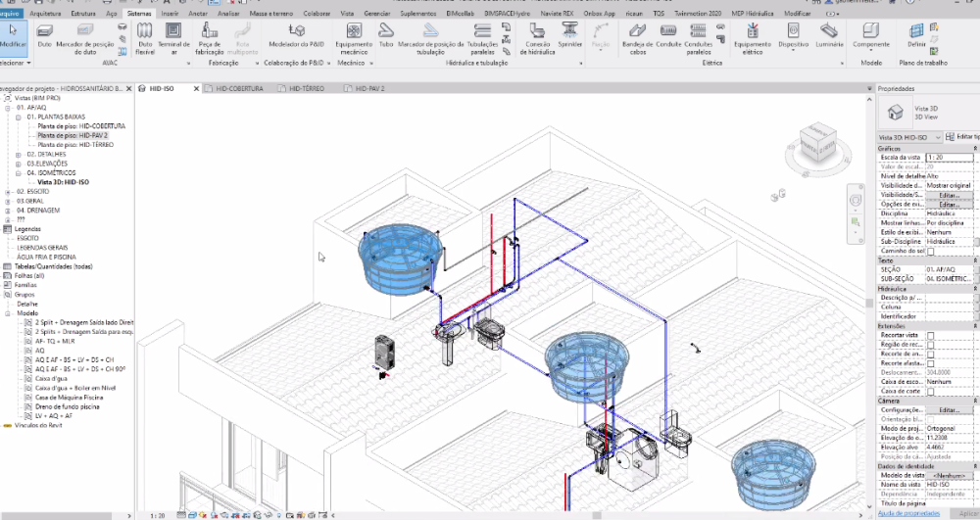Toggle the Região de recorte visível checkbox
This screenshot has width=980, height=520.
[x=930, y=345]
